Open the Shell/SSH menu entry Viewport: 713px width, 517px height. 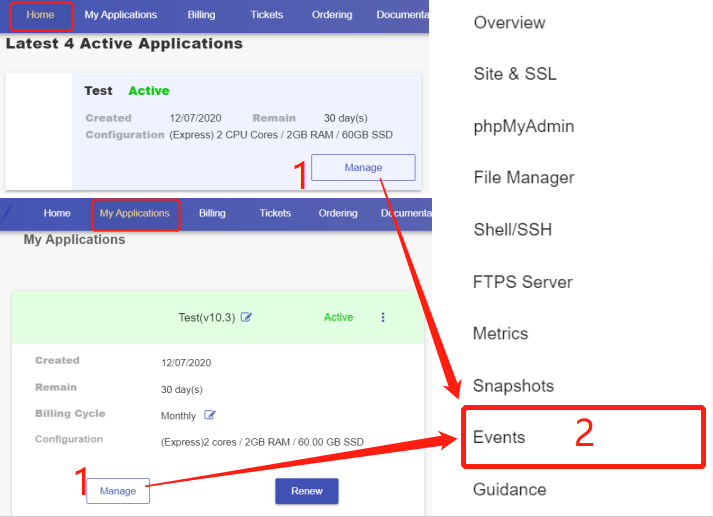513,230
